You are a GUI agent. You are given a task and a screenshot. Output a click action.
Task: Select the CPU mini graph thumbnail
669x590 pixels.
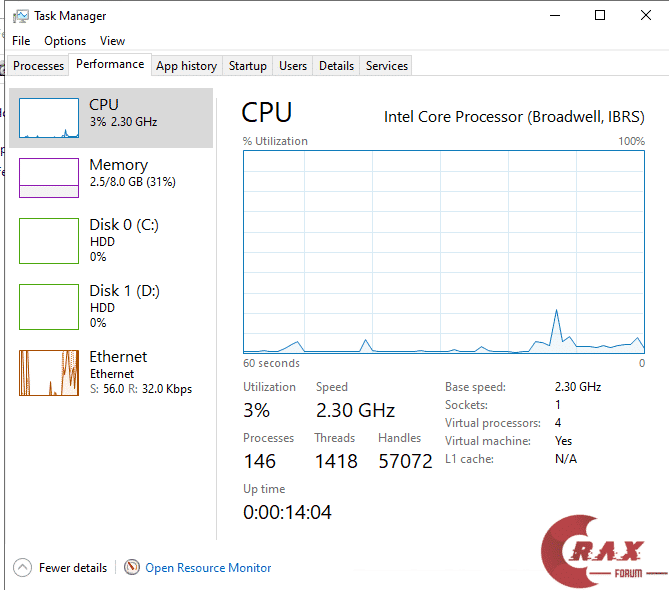(x=49, y=118)
